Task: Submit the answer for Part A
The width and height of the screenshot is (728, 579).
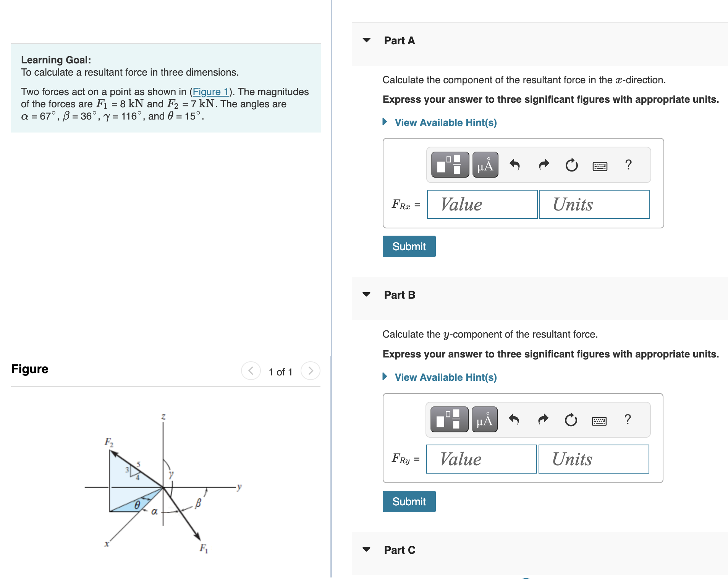Action: point(409,246)
